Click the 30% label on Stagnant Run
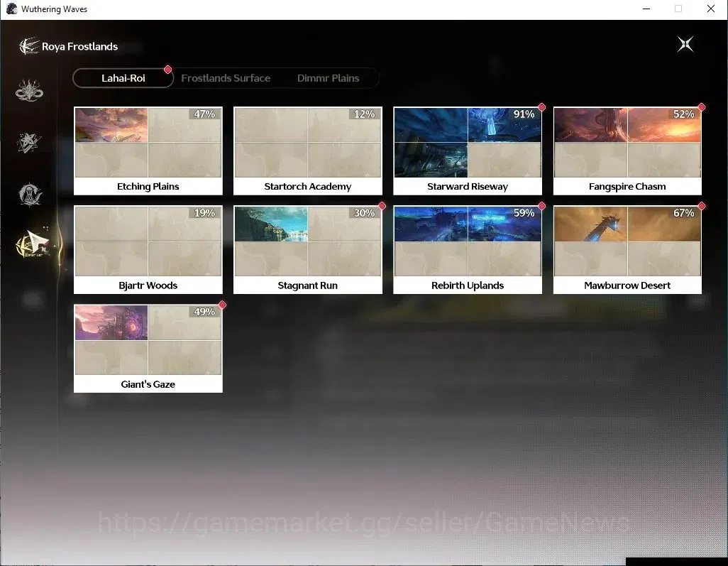This screenshot has height=566, width=728. tap(364, 213)
